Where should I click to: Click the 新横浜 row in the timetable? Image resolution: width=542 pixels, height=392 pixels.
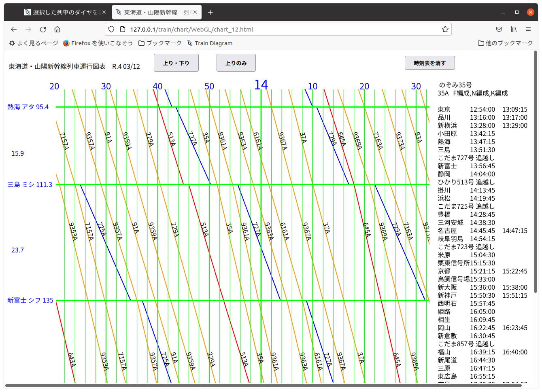482,125
